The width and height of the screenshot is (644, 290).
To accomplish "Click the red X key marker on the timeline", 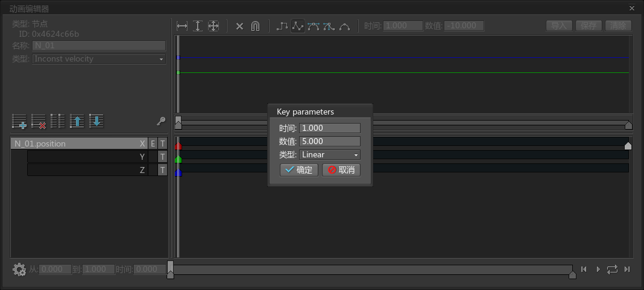I will pos(178,146).
